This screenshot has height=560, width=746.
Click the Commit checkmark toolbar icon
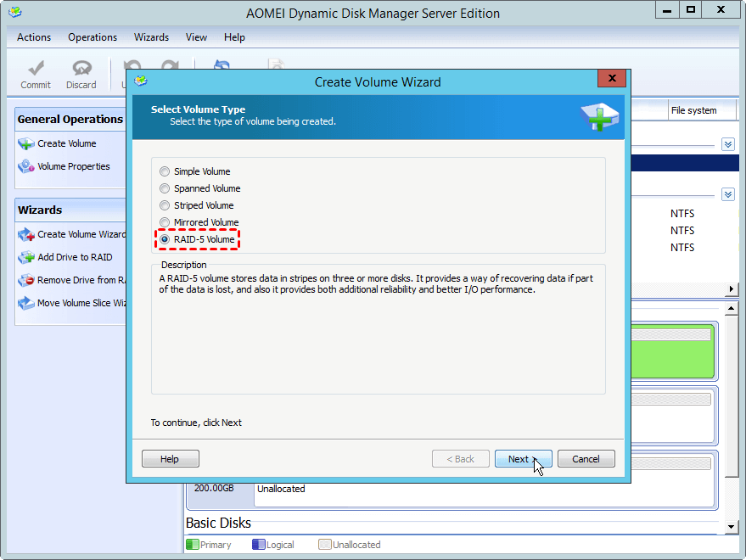coord(36,69)
